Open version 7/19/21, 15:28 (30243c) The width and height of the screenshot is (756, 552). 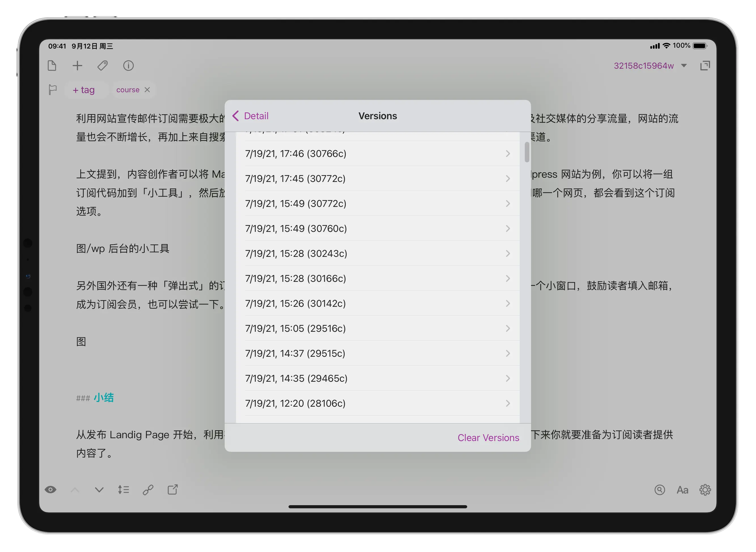pos(378,253)
